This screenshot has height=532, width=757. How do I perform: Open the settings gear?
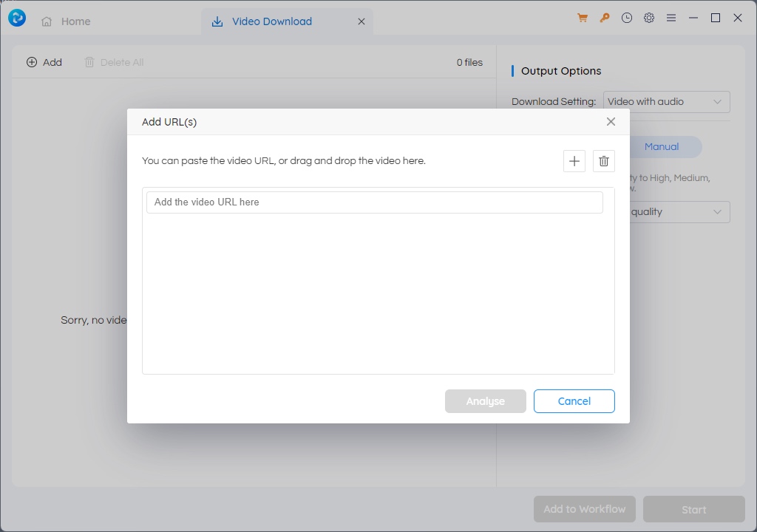click(x=648, y=17)
